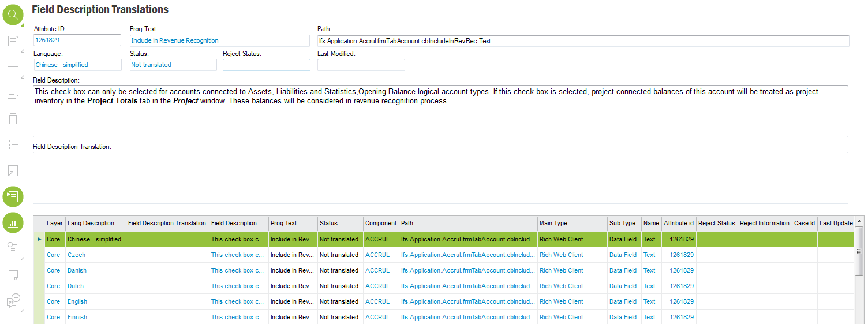This screenshot has height=324, width=868.
Task: Click the green chart icon in sidebar
Action: click(13, 222)
